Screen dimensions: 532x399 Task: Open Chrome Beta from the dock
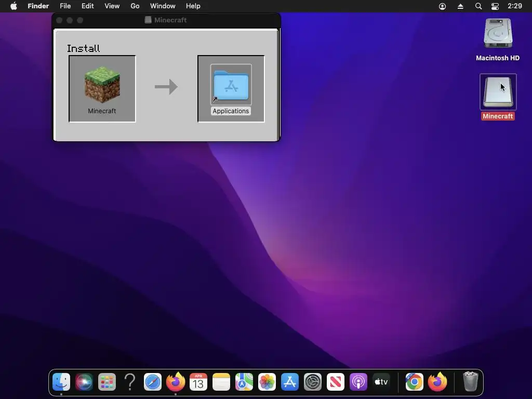coord(414,382)
